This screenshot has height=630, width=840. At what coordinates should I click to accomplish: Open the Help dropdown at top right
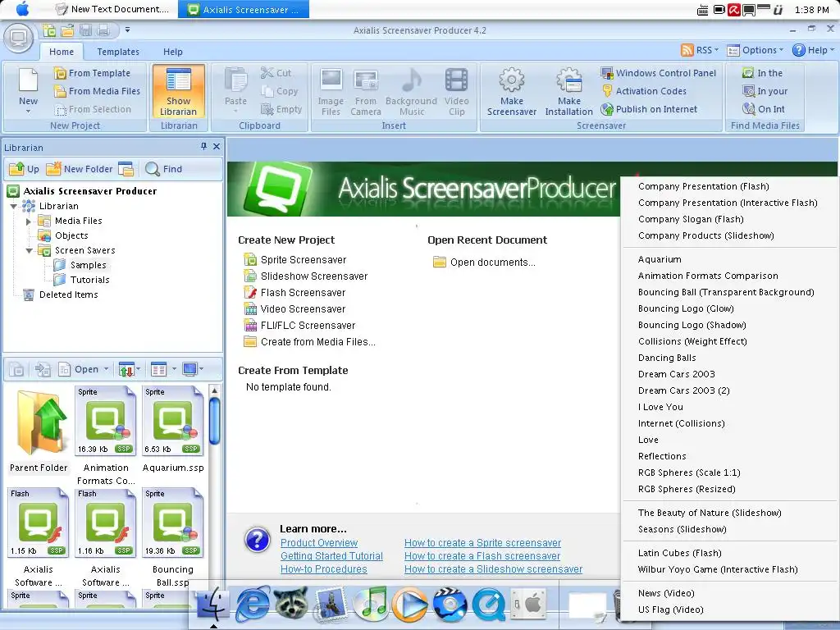click(x=813, y=50)
